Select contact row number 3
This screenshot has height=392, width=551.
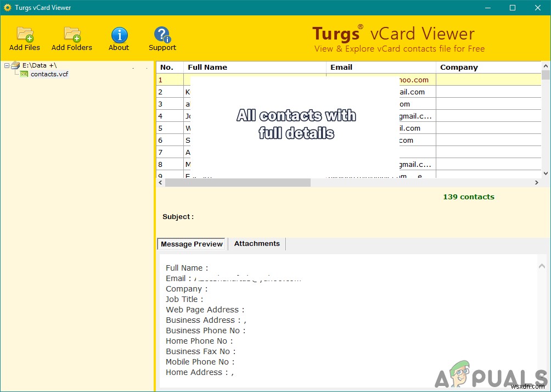(348, 104)
